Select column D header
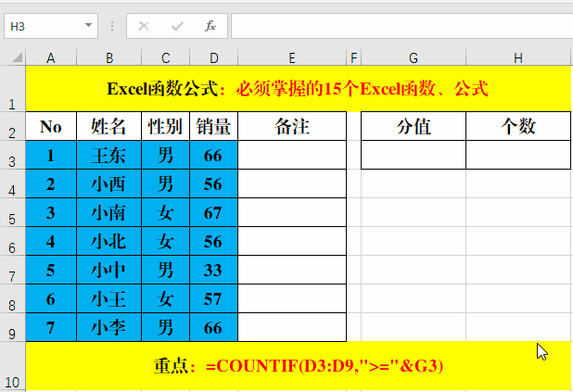Image resolution: width=573 pixels, height=392 pixels. (x=214, y=57)
